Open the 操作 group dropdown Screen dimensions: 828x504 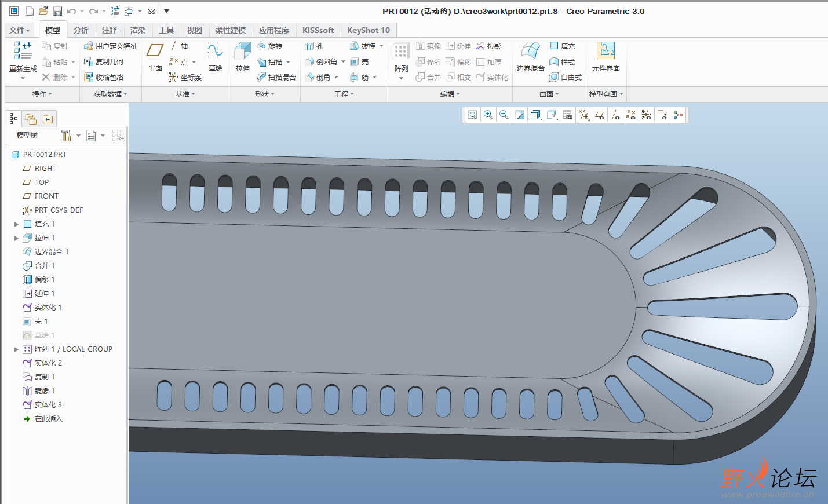point(42,94)
